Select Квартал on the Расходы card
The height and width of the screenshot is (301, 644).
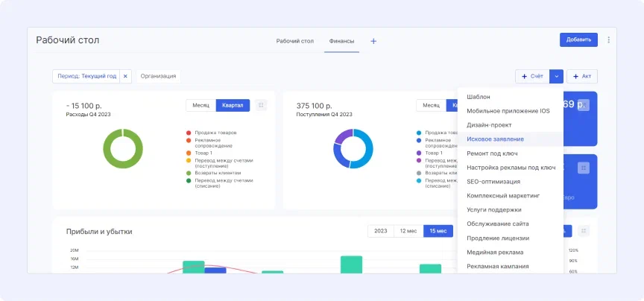(x=233, y=105)
